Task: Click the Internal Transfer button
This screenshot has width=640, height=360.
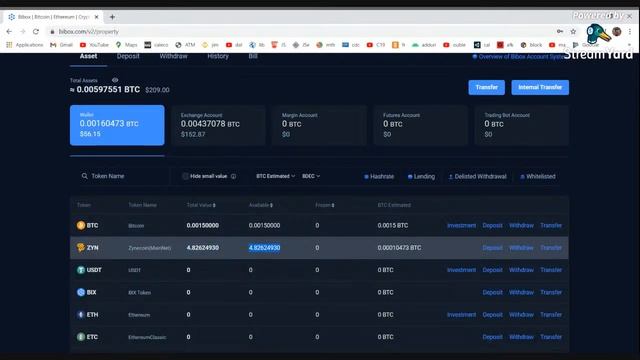Action: (540, 87)
